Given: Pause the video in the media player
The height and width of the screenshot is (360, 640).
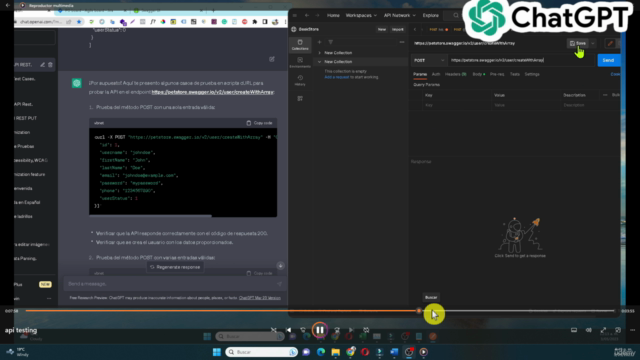Looking at the screenshot, I should 320,330.
